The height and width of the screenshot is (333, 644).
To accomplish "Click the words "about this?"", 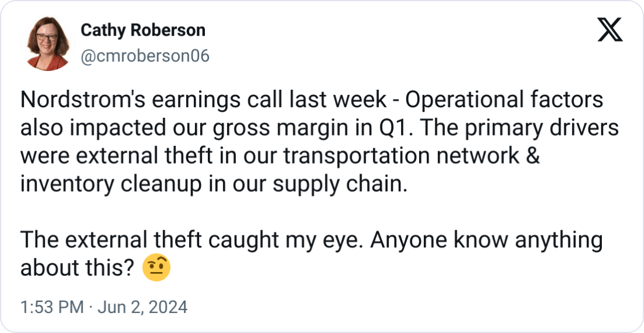I will coord(78,268).
